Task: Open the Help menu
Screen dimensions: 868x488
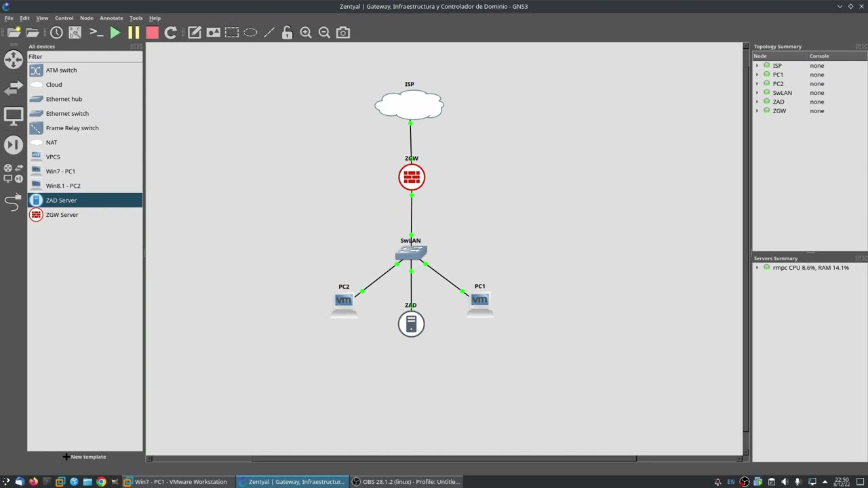Action: tap(155, 18)
